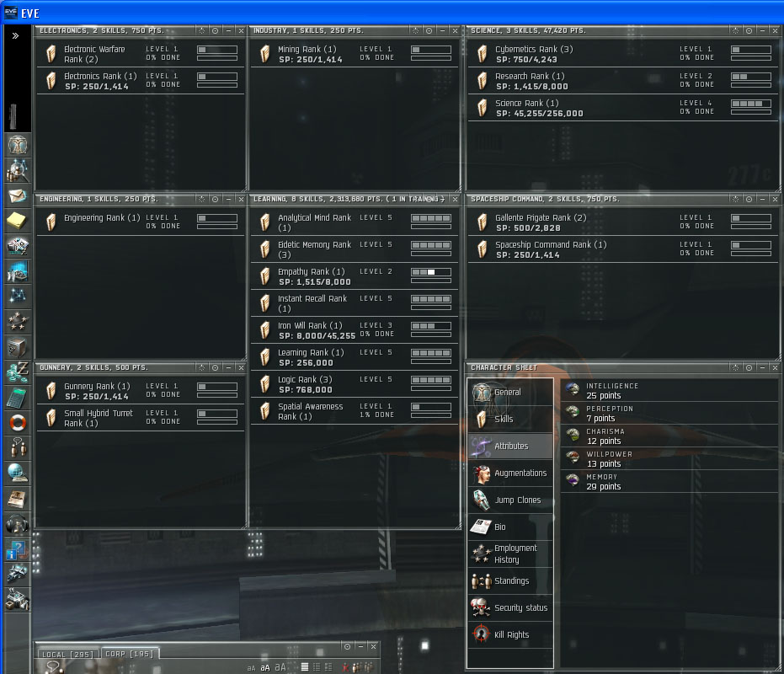The height and width of the screenshot is (674, 784).
Task: Click the star icon in Electronics header
Action: (x=201, y=30)
